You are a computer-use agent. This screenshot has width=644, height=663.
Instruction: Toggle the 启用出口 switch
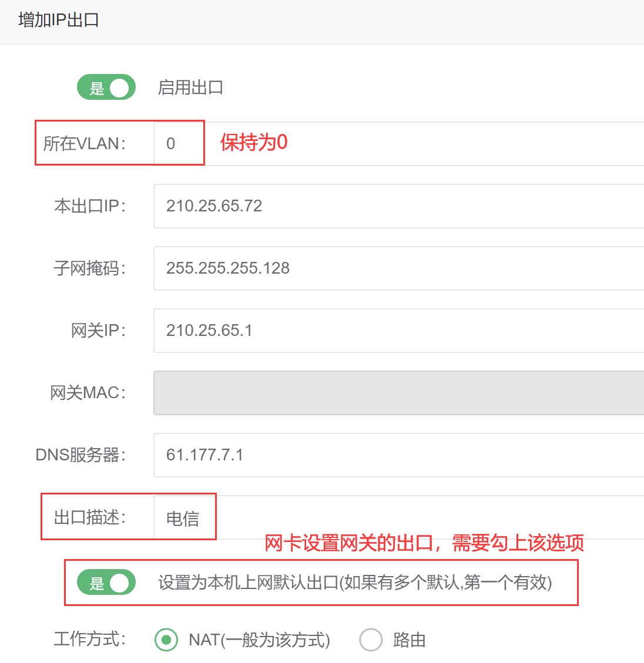click(x=106, y=87)
